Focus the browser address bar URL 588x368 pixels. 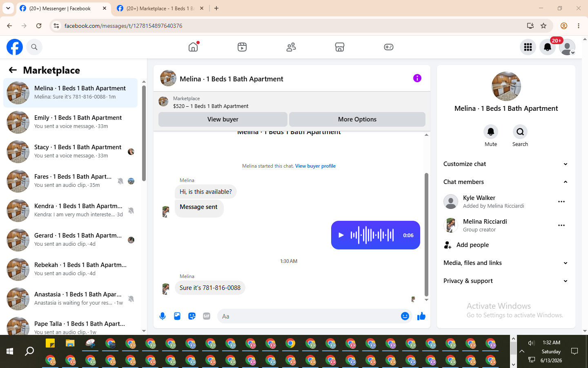coord(123,26)
